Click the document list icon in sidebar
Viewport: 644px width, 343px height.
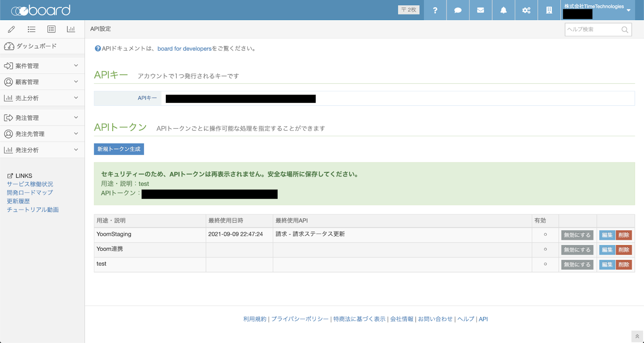51,29
